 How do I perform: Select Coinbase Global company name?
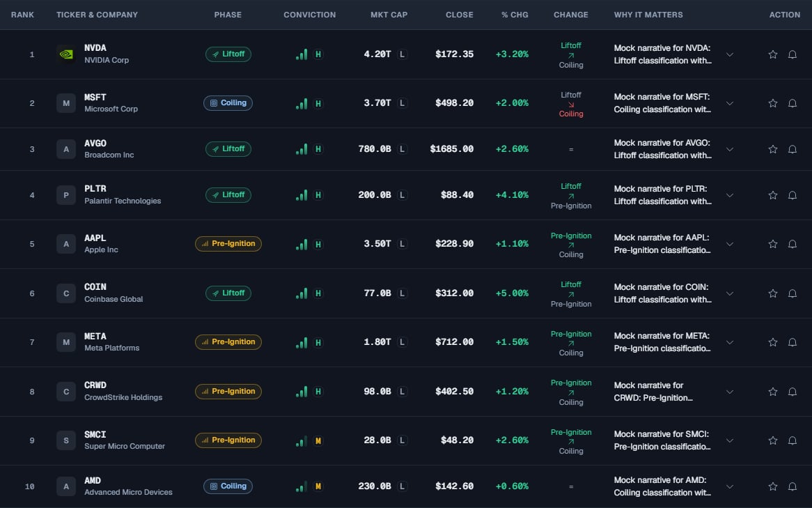[x=114, y=299]
